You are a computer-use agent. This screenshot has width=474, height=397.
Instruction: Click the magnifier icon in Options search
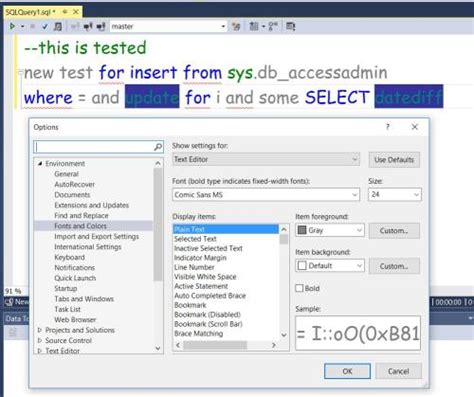(x=158, y=147)
